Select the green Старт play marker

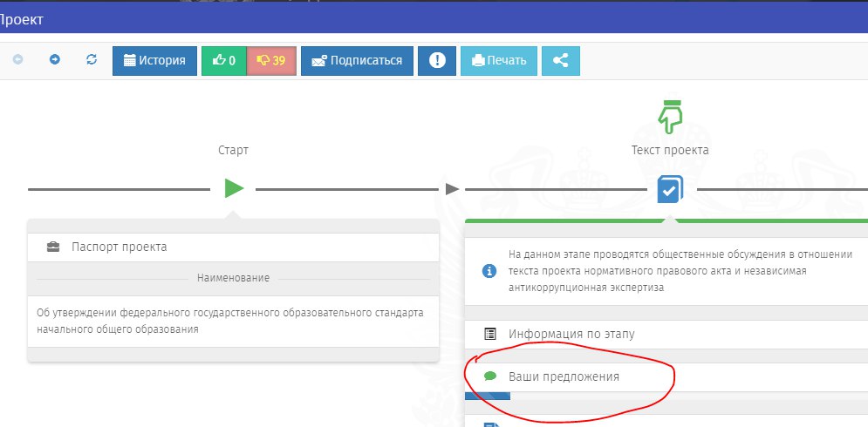pos(234,188)
